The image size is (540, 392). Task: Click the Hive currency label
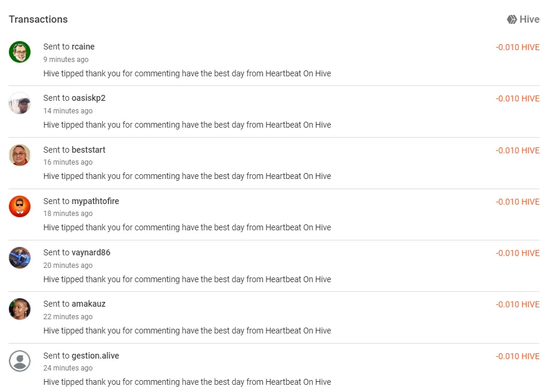coord(529,19)
